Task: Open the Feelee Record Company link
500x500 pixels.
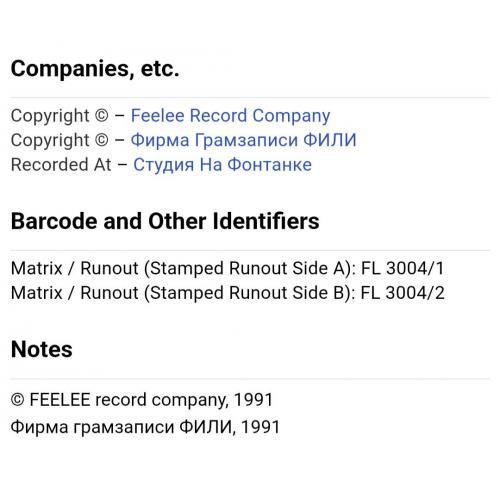Action: [x=230, y=116]
